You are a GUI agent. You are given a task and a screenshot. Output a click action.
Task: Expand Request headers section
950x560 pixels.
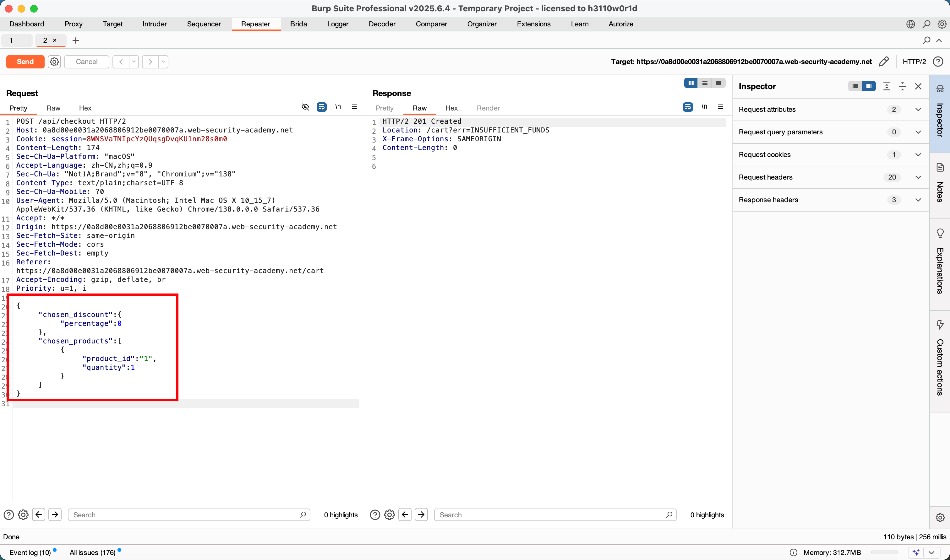click(x=918, y=177)
